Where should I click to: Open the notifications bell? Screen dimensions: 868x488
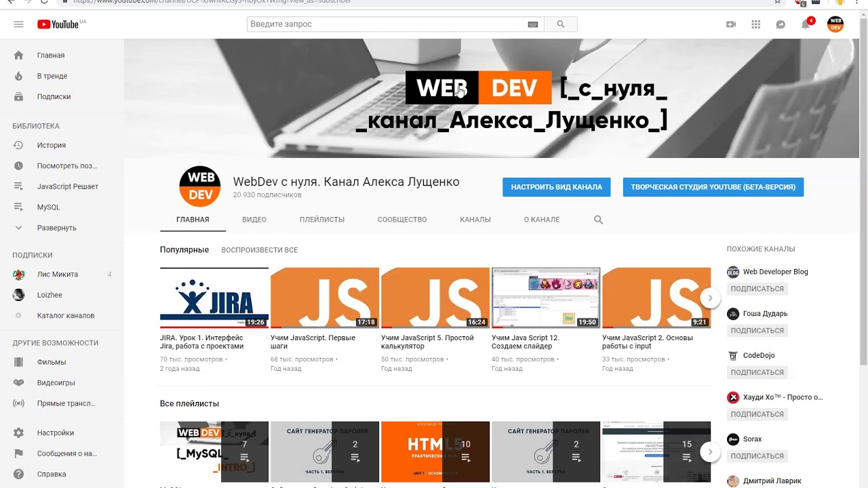[x=806, y=24]
